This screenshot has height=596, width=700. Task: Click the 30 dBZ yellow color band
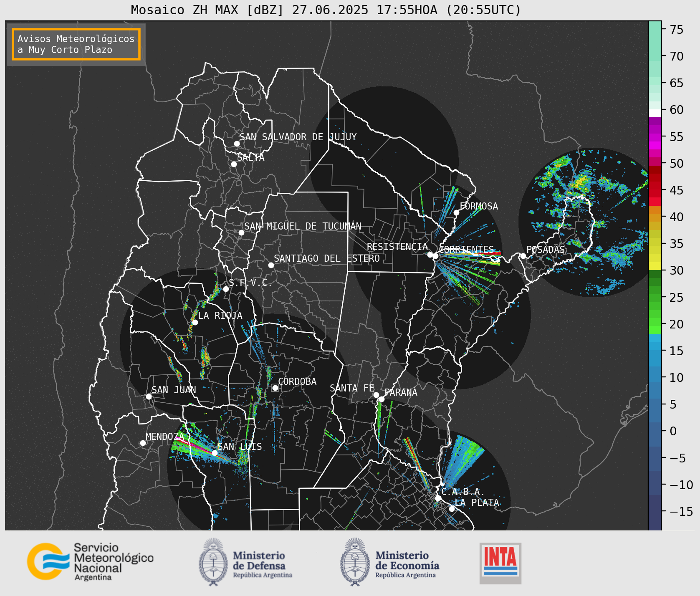click(655, 266)
